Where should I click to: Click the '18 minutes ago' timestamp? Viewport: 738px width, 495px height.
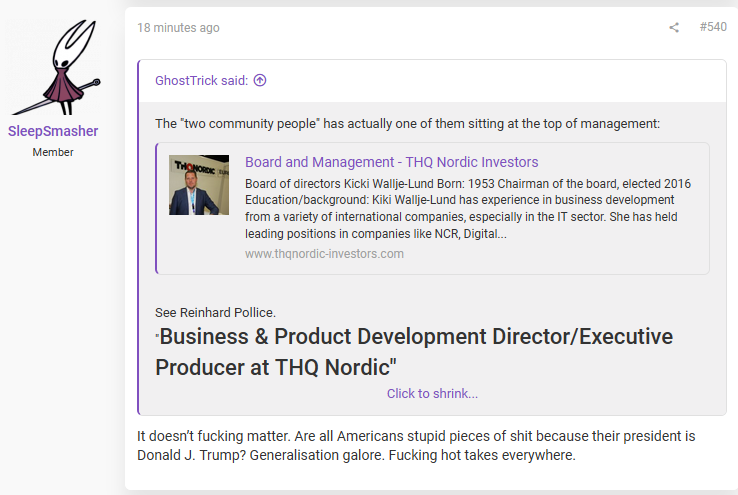pyautogui.click(x=178, y=28)
